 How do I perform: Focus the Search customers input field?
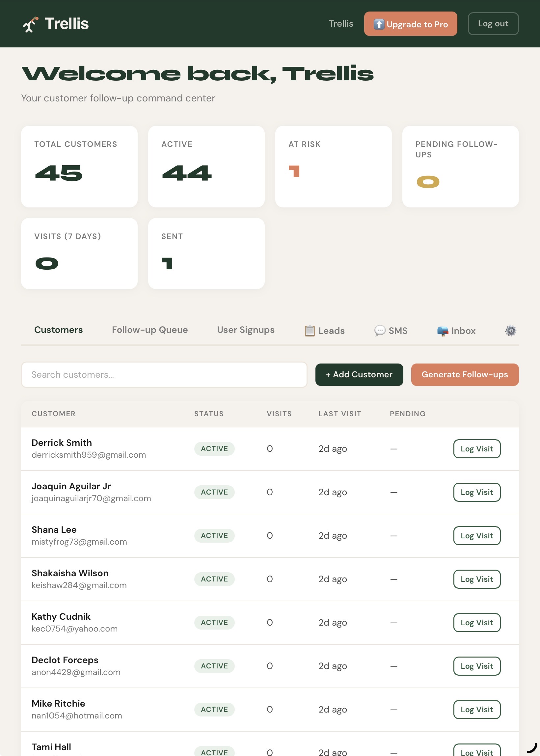[x=164, y=374]
